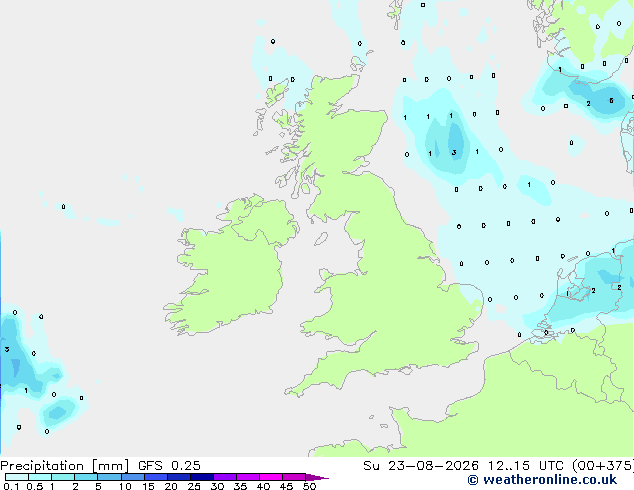Pick the 5–10 mm legend swatch
The width and height of the screenshot is (634, 490).
pos(109,477)
